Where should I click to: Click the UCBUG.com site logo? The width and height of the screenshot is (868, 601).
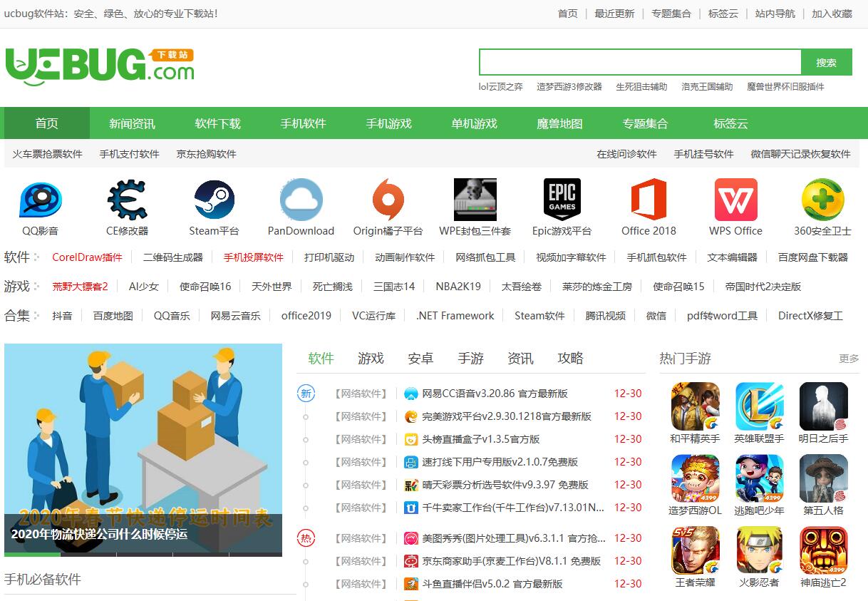(x=100, y=66)
